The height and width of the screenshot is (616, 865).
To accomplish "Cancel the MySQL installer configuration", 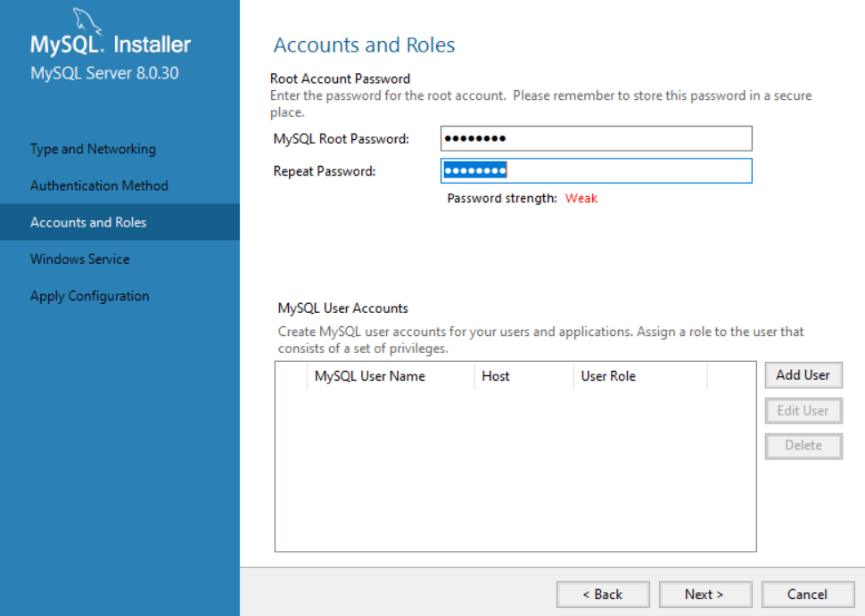I will point(808,595).
